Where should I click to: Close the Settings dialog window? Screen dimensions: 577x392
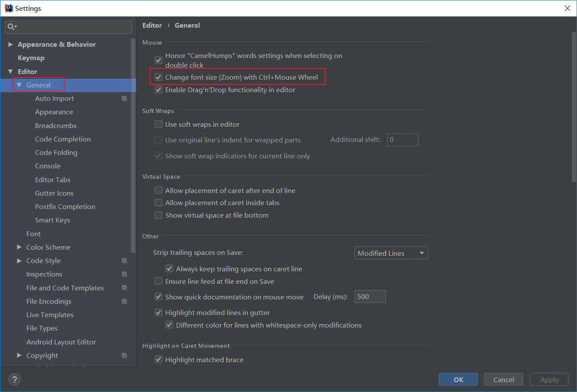point(567,8)
